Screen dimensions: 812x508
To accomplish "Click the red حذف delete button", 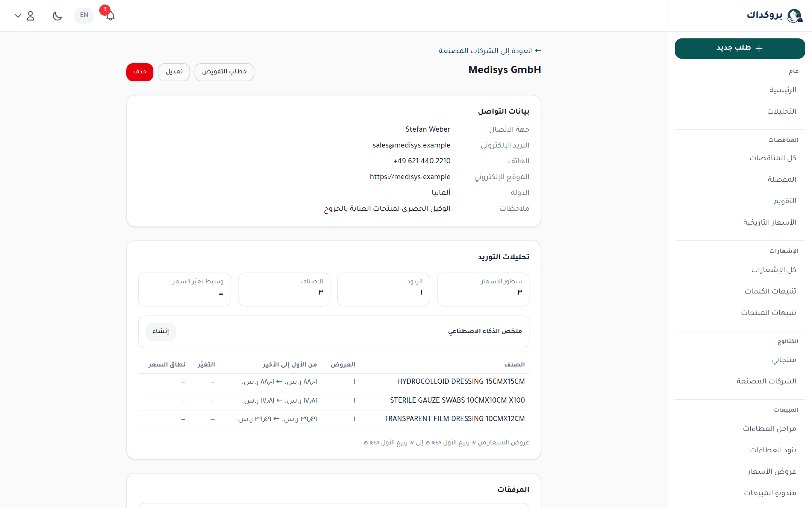I will pos(140,72).
